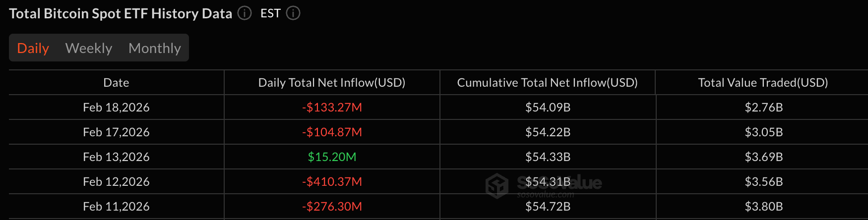868x220 pixels.
Task: Click Cumulative Total Net Inflow column header
Action: (x=547, y=83)
